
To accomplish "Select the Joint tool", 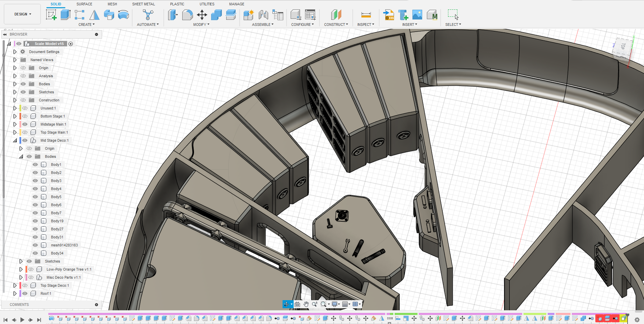I will click(x=263, y=15).
